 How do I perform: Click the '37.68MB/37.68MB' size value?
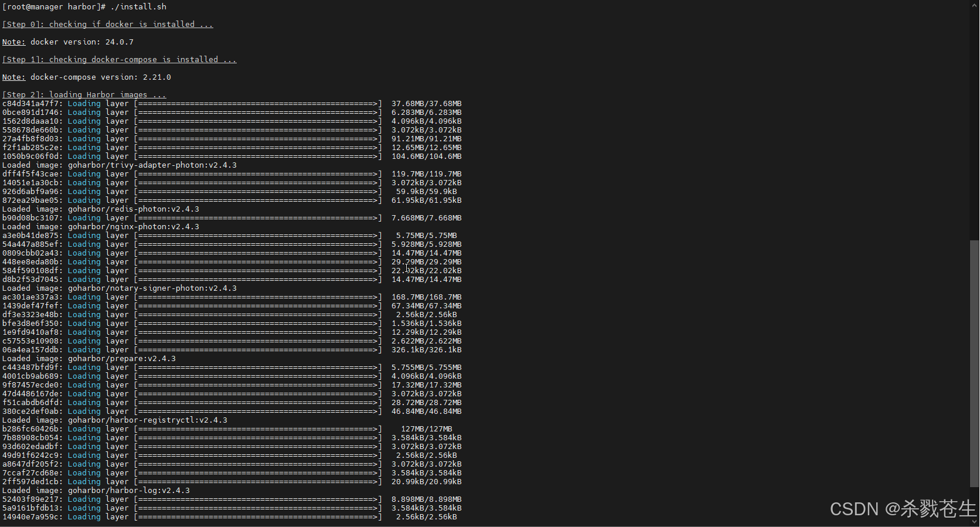427,104
